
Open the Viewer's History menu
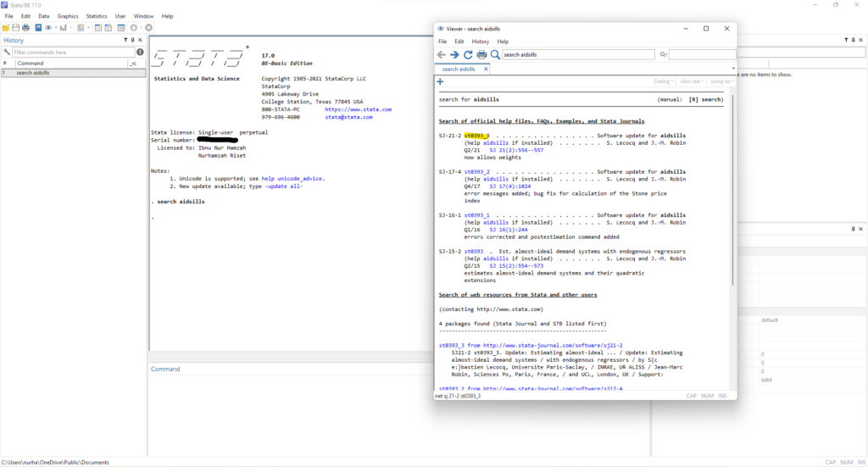tap(480, 42)
